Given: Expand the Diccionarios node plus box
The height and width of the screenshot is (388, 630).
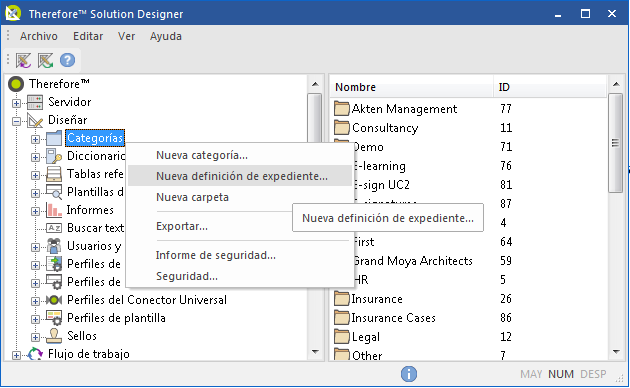Looking at the screenshot, I should coord(35,157).
